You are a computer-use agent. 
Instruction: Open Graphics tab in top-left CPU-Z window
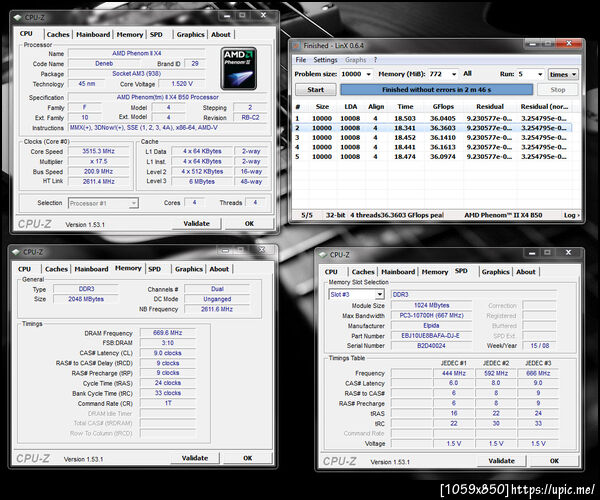pyautogui.click(x=191, y=34)
